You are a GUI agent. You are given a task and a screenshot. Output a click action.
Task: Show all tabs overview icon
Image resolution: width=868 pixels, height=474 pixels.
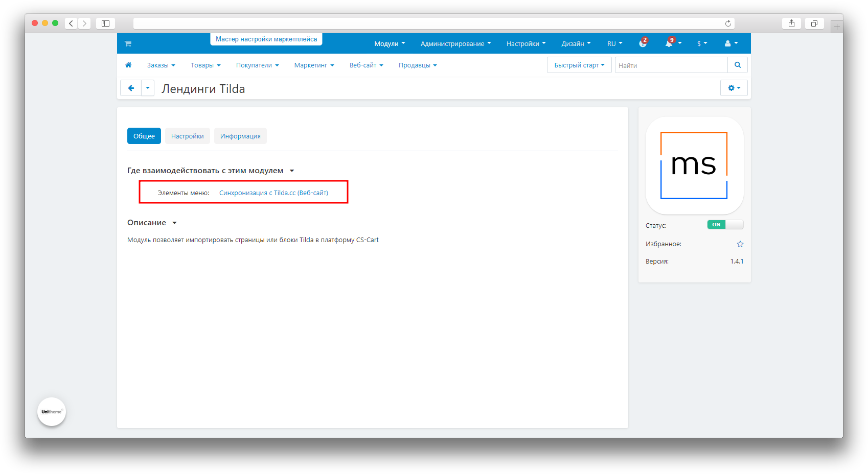pyautogui.click(x=814, y=23)
